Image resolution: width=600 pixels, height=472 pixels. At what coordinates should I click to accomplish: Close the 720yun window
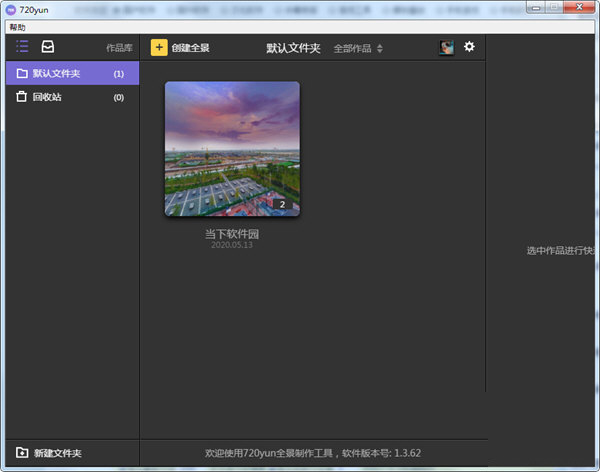tap(579, 7)
